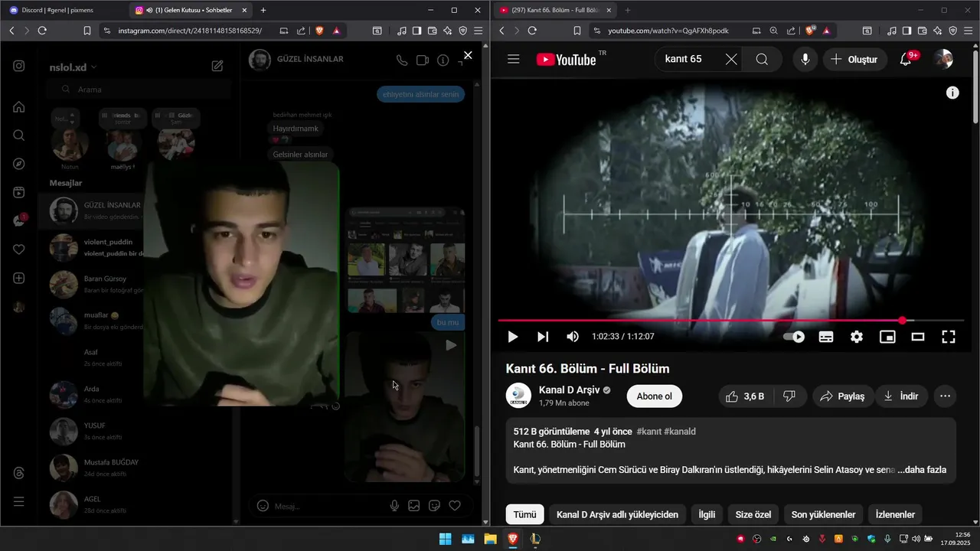Screen dimensions: 980x551
Task: Reload the YouTube page
Action: pyautogui.click(x=533, y=31)
